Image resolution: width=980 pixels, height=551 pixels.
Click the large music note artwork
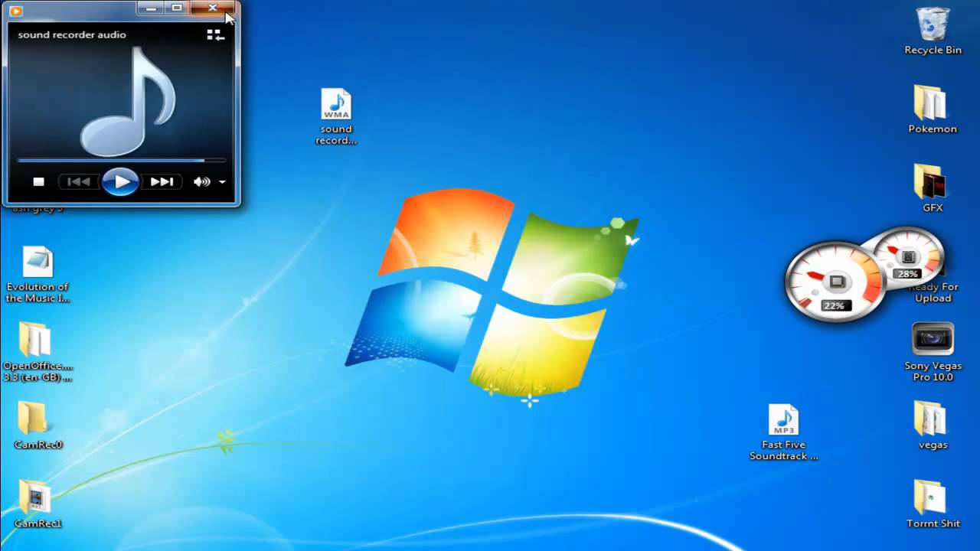[x=129, y=100]
